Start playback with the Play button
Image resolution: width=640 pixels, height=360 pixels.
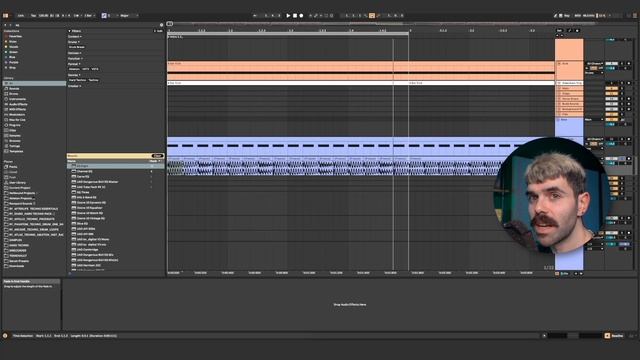(288, 16)
